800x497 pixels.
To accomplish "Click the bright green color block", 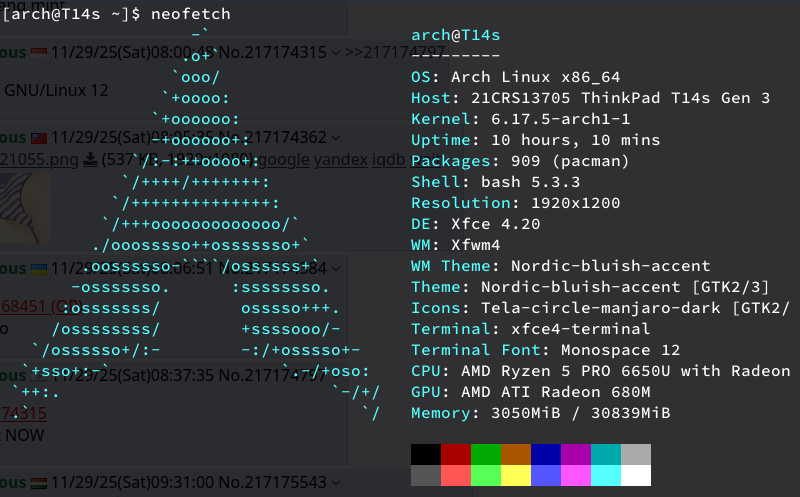I will click(x=486, y=475).
